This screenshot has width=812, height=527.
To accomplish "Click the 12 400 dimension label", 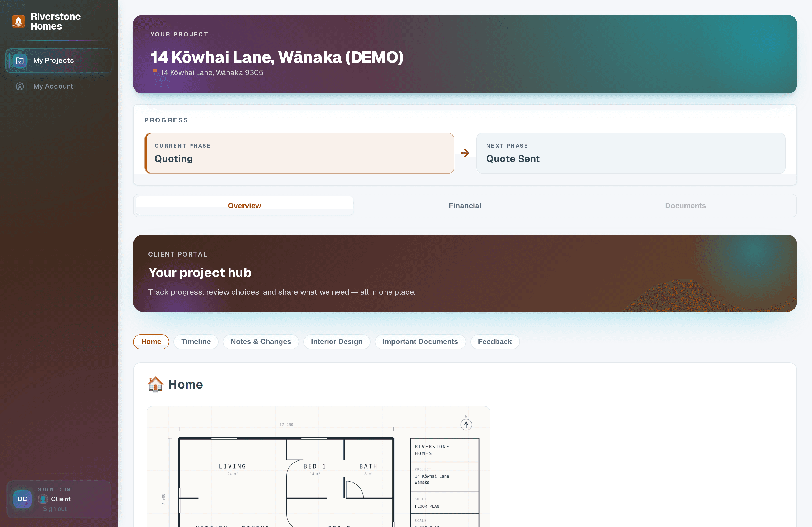I will 286,424.
